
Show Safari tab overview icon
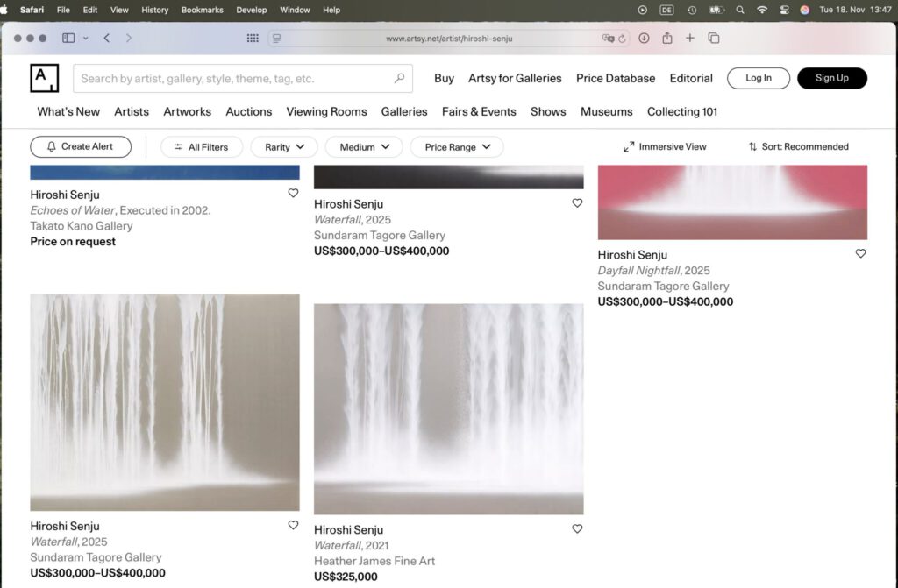pyautogui.click(x=714, y=39)
